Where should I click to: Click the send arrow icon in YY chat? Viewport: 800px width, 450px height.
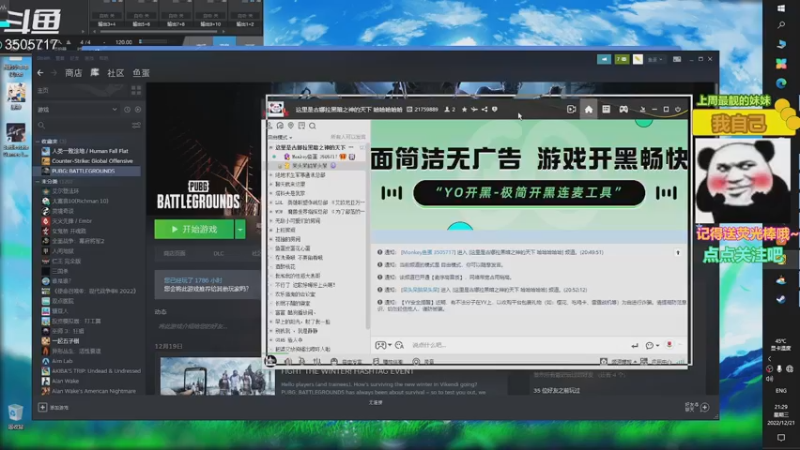tap(635, 345)
